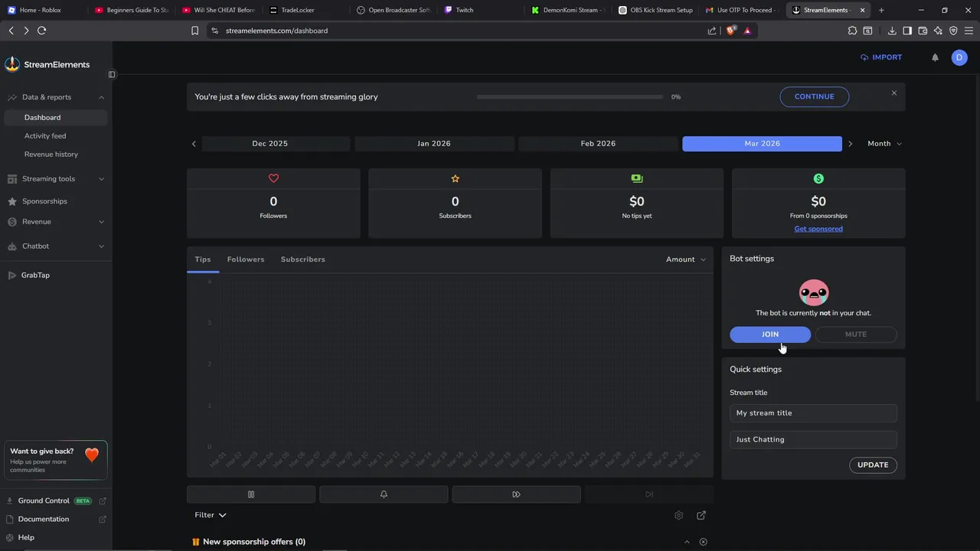Go back in browser history

coord(11,31)
